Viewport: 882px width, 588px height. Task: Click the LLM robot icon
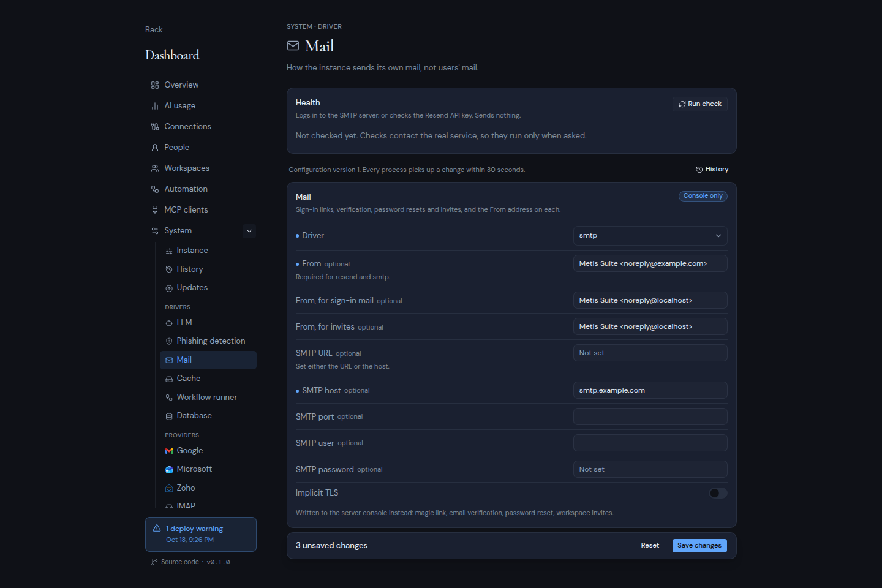pyautogui.click(x=169, y=323)
